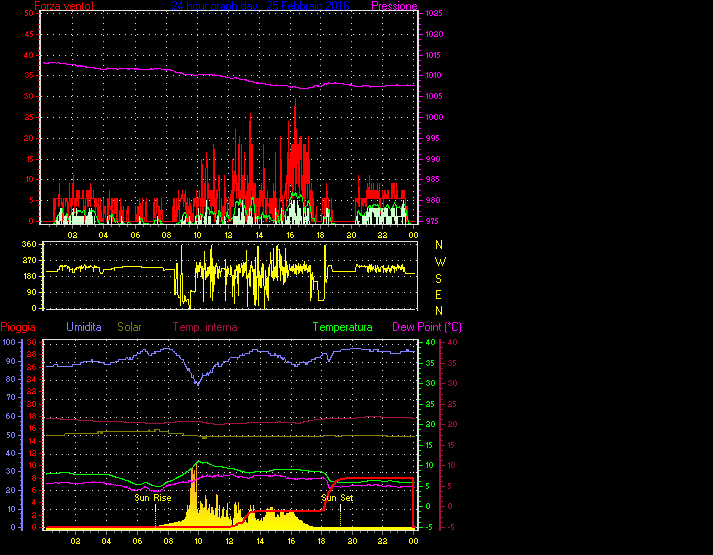Image resolution: width=713 pixels, height=555 pixels.
Task: Click the N compass direction letter
Action: (x=438, y=245)
